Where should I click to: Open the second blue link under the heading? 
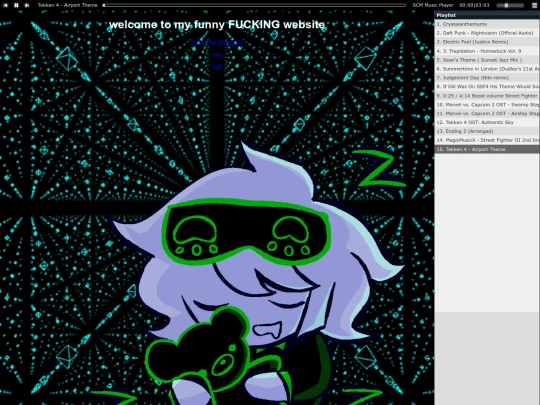tap(217, 54)
